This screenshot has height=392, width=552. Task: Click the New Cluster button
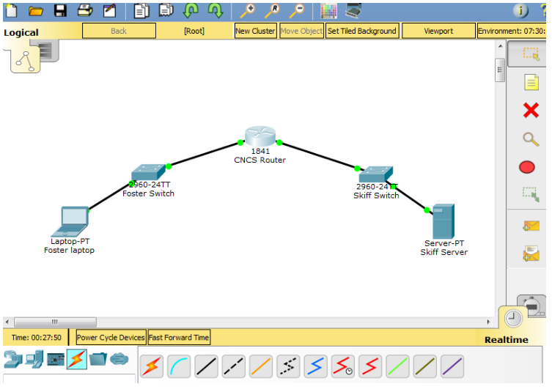point(256,31)
